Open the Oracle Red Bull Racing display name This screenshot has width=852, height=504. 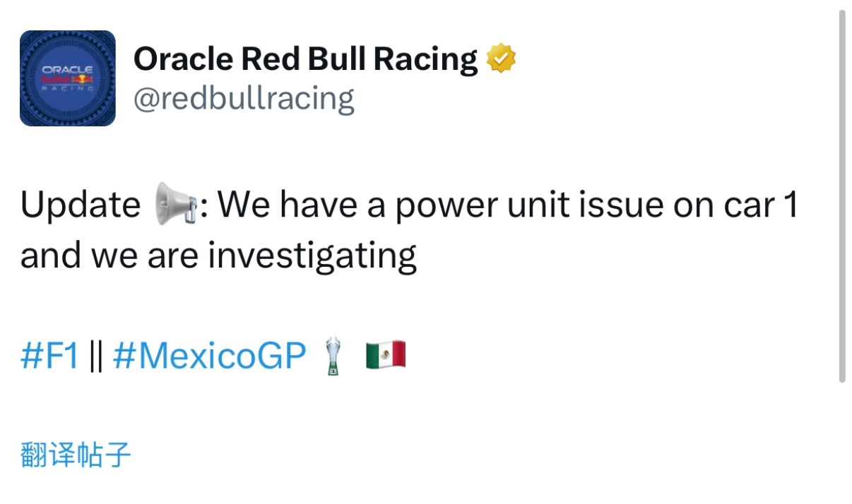(x=305, y=59)
